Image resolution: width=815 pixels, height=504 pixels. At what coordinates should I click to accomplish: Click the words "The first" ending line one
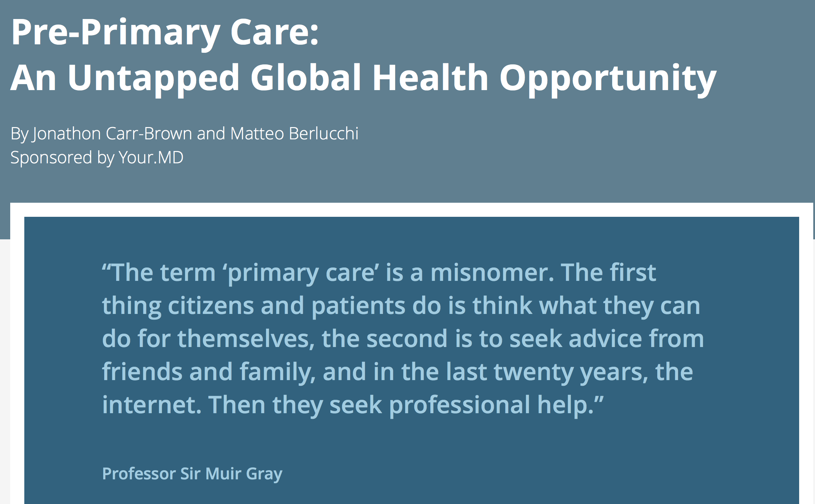tap(609, 273)
